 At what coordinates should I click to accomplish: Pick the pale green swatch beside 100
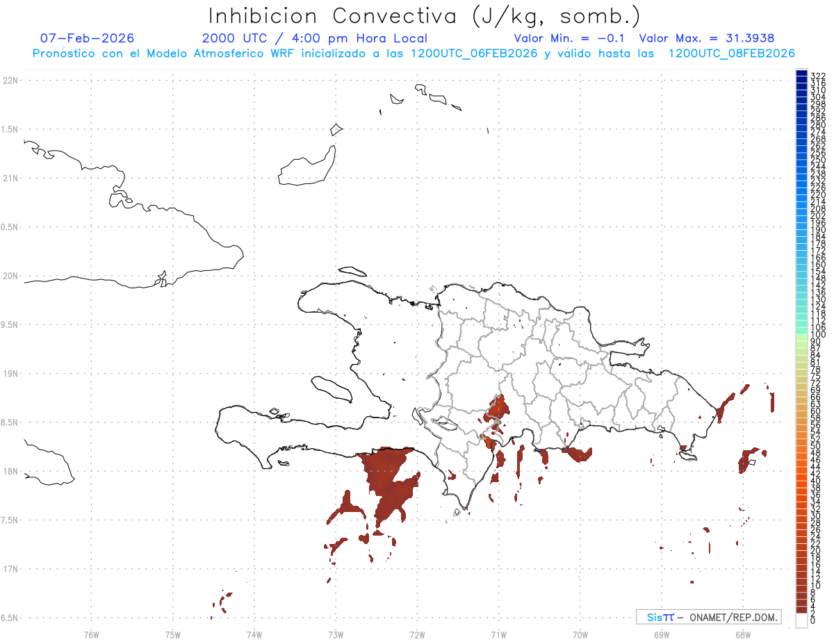tap(802, 336)
